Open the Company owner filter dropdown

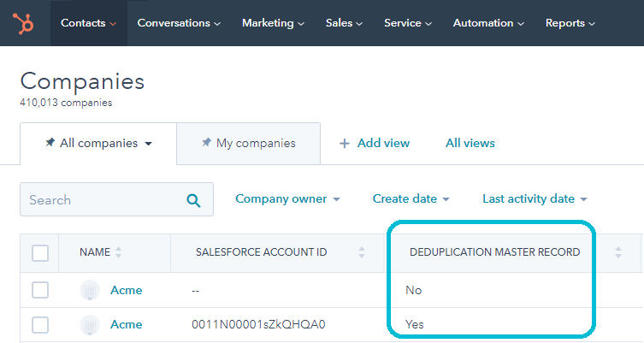pos(287,198)
